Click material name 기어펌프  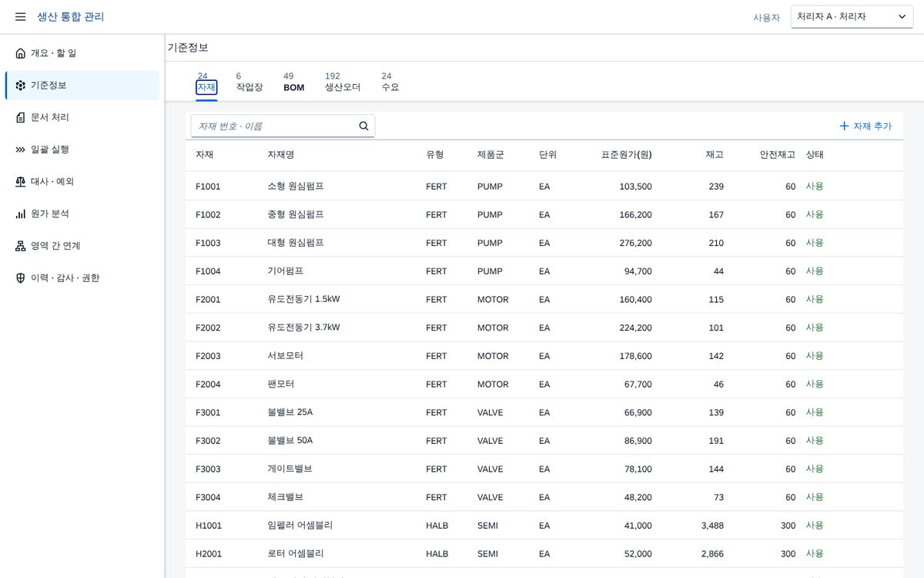click(x=286, y=271)
